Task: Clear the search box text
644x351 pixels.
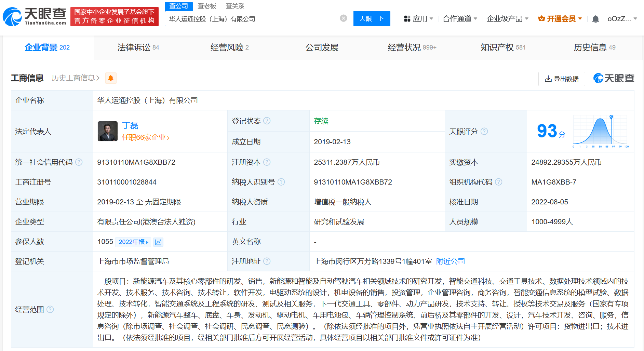Action: click(x=344, y=18)
